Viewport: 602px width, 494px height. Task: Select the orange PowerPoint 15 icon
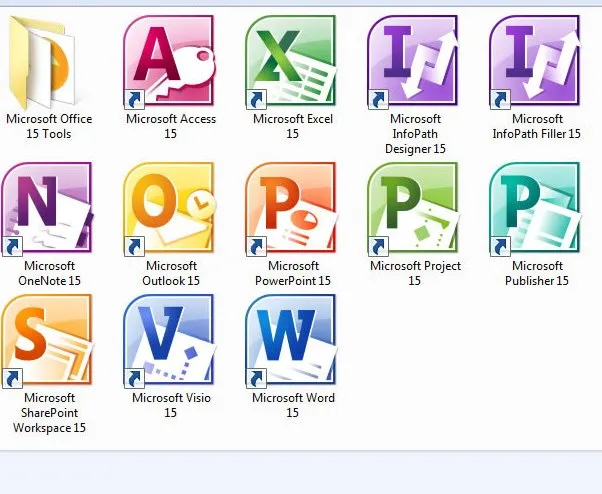click(x=291, y=209)
